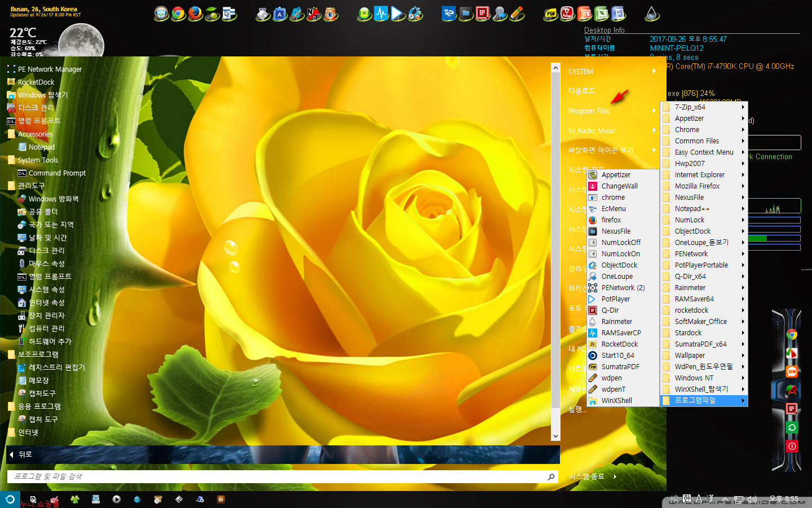Image resolution: width=812 pixels, height=508 pixels.
Task: Open Windows 방화벽 firewall entry
Action: pyautogui.click(x=54, y=199)
